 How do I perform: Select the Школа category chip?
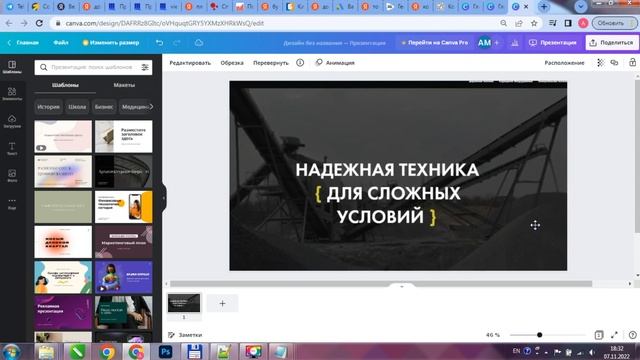[77, 107]
